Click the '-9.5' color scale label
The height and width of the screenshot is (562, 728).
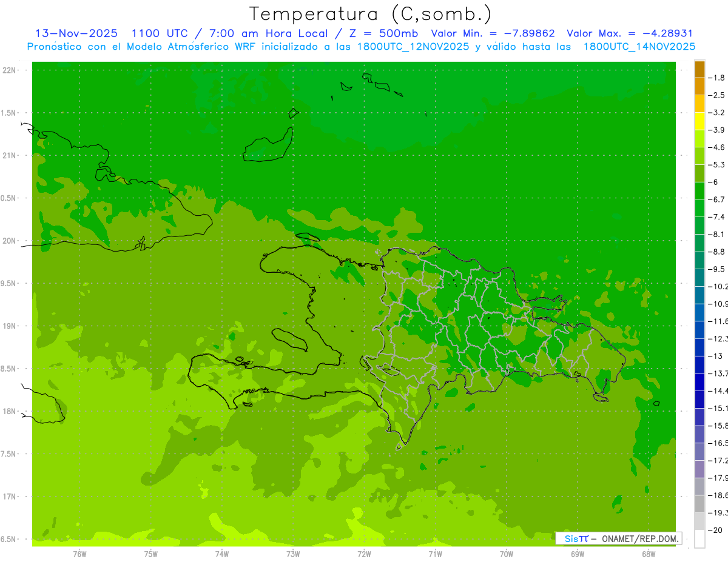point(716,269)
